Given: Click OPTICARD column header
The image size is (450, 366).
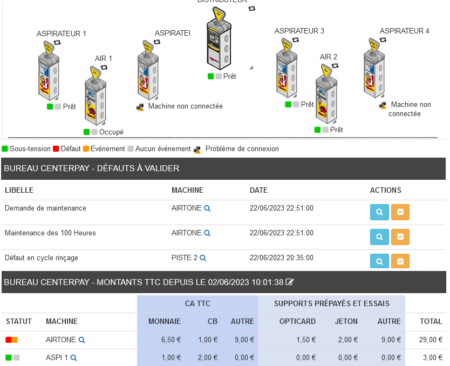Looking at the screenshot, I should [297, 321].
